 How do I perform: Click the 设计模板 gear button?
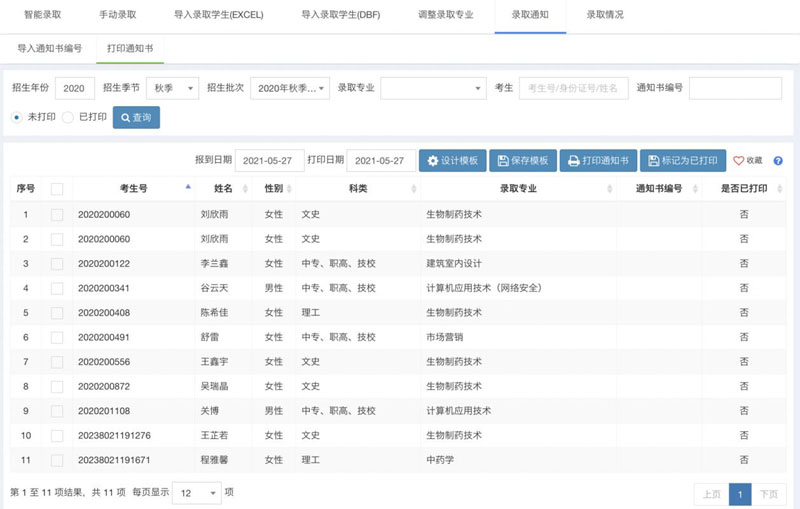coord(451,161)
